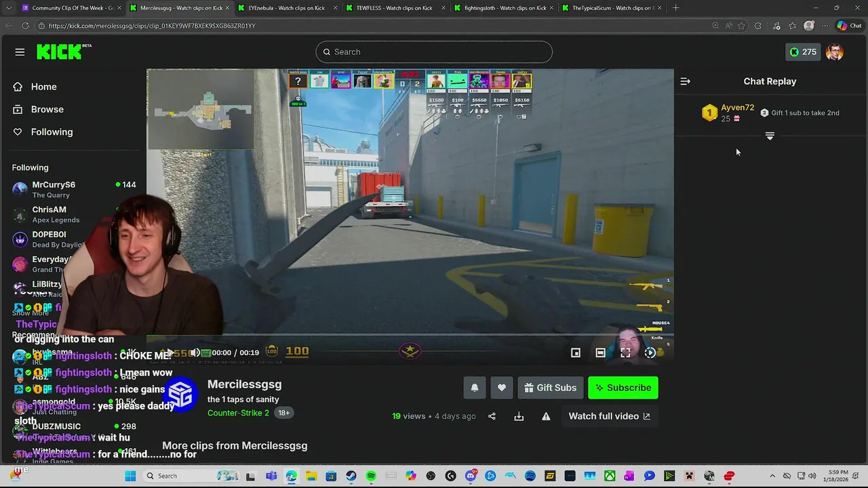The width and height of the screenshot is (868, 488).
Task: Toggle notifications bell for Mercilessgsg
Action: pos(475,388)
